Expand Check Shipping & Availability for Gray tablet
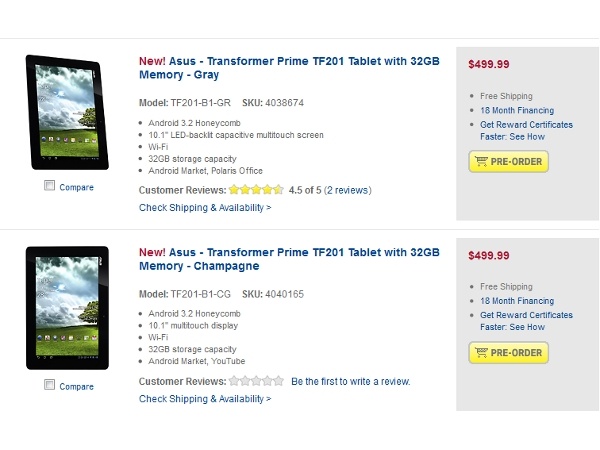600x450 pixels. 205,208
